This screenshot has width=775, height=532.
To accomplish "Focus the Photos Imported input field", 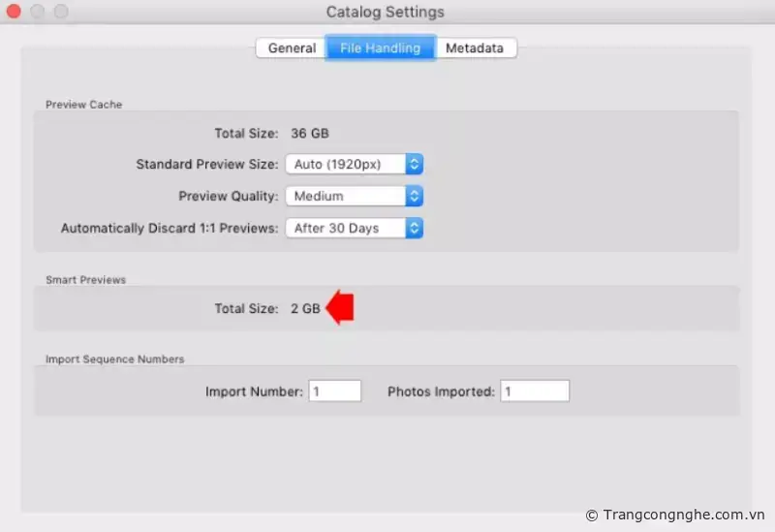I will click(535, 391).
